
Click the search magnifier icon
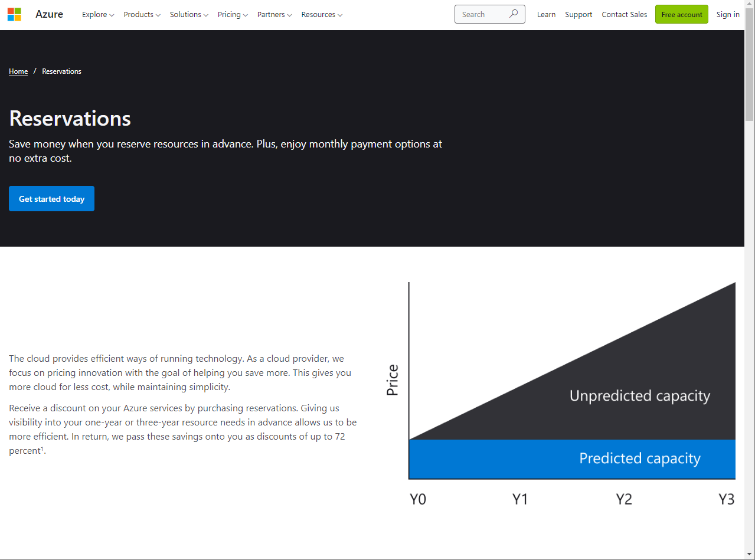point(513,14)
